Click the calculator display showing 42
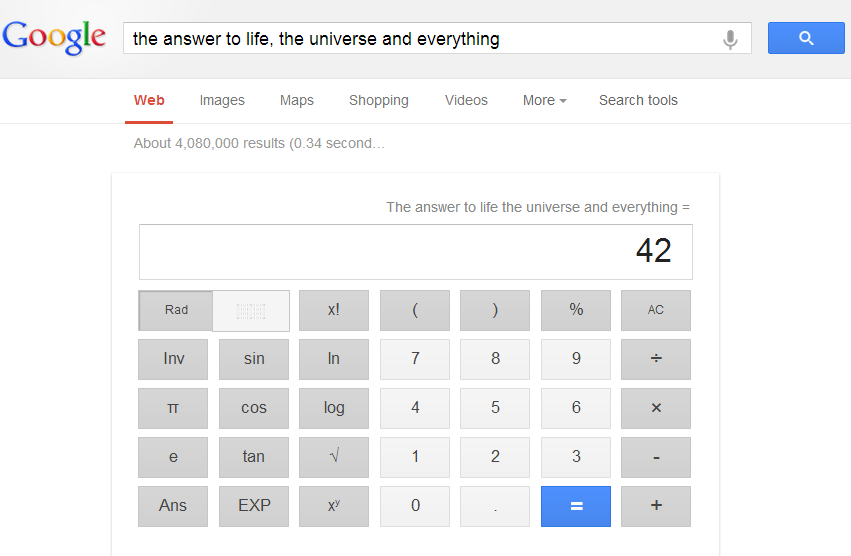This screenshot has height=556, width=851. 416,252
